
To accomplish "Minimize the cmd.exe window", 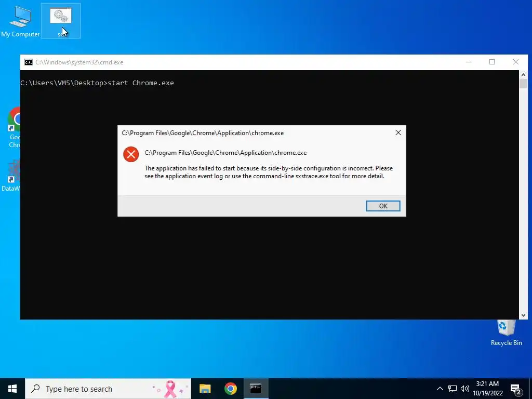I will point(469,62).
